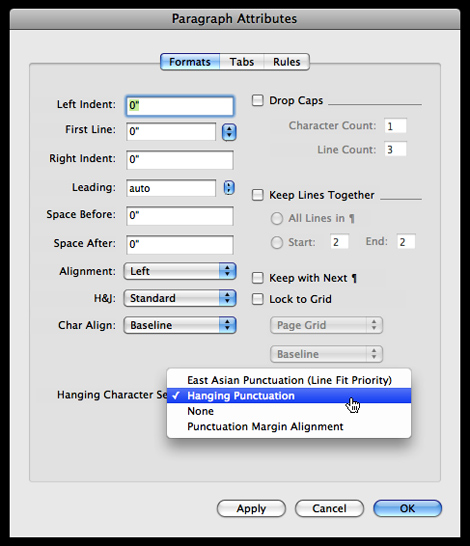Toggle Keep Lines Together checkbox
Viewport: 470px width, 546px height.
click(258, 195)
